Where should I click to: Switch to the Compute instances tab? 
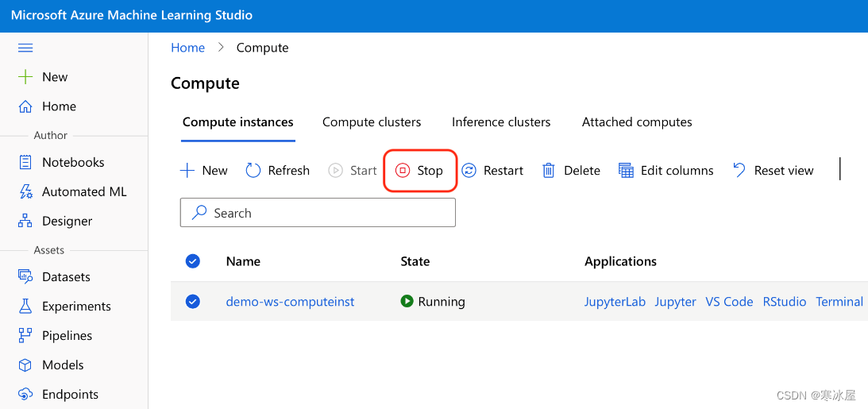[x=238, y=122]
